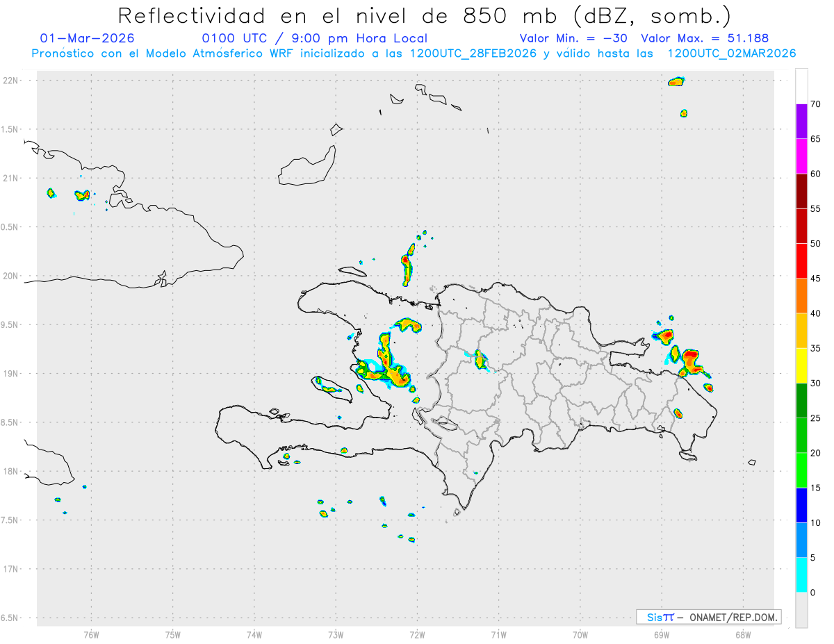Click the '0.5N' latitude label
834x644 pixels.
click(x=10, y=227)
